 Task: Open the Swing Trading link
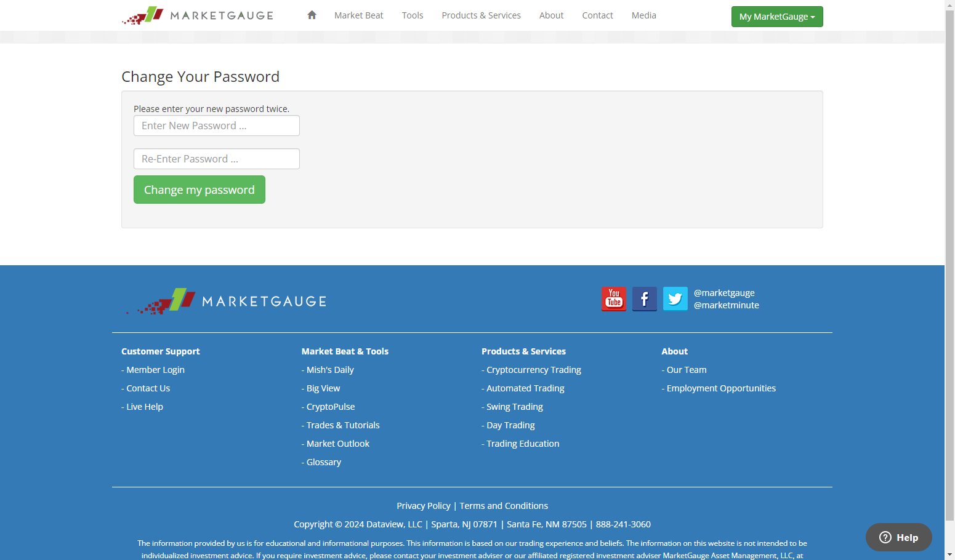coord(515,407)
